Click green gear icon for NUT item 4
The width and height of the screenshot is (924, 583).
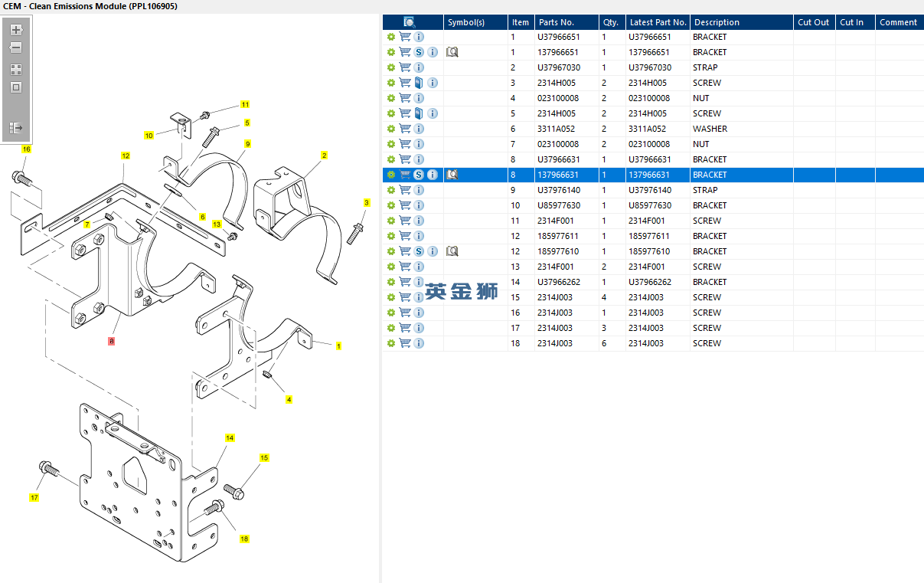click(x=391, y=98)
